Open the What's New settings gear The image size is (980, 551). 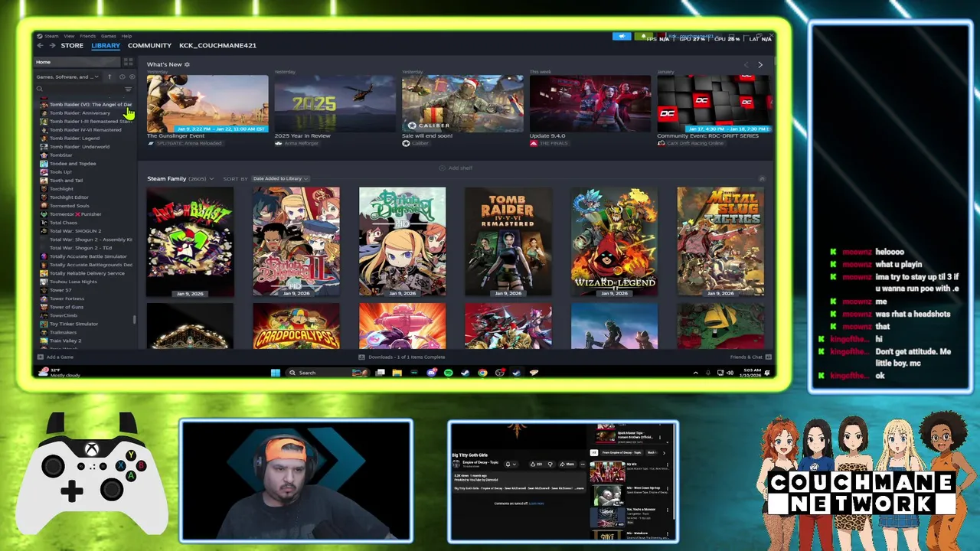tap(187, 64)
